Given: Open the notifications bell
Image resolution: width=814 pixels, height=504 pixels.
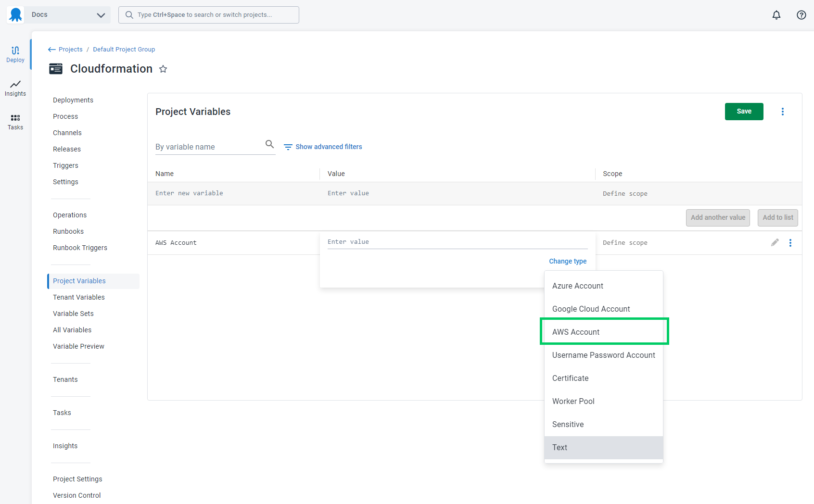Looking at the screenshot, I should (776, 15).
